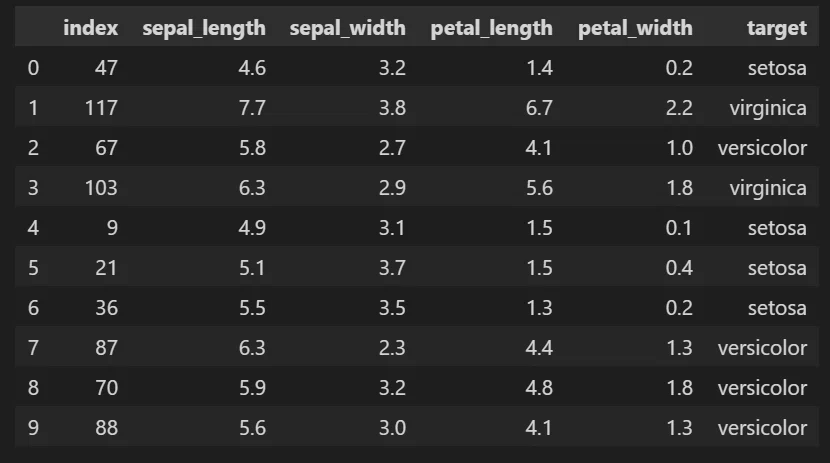Select the petal_length column header
This screenshot has width=830, height=463.
pos(491,29)
